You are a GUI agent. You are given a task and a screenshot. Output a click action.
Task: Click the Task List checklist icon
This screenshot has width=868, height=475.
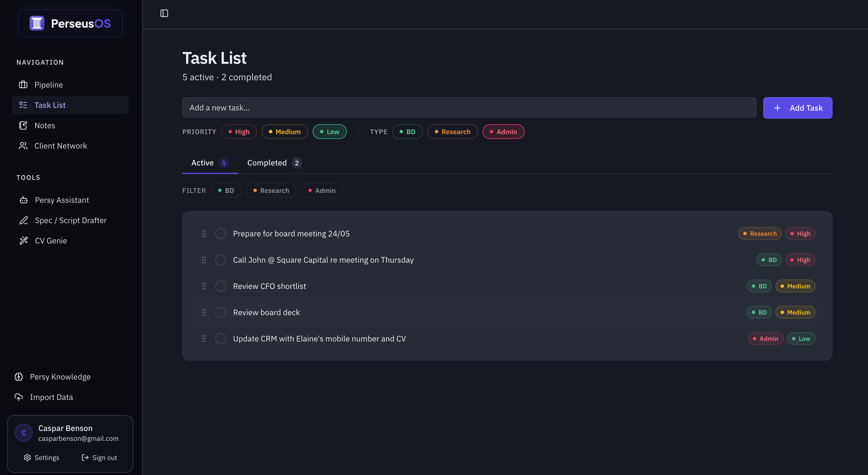(23, 105)
